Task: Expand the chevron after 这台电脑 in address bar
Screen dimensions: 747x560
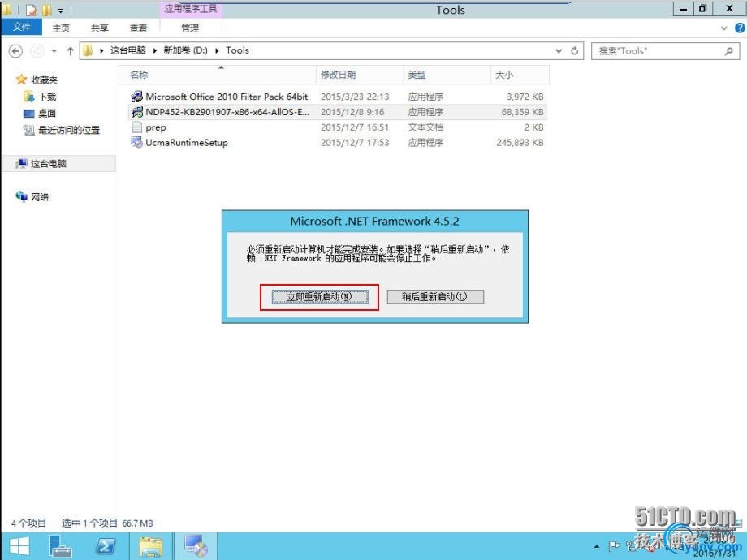Action: click(155, 50)
